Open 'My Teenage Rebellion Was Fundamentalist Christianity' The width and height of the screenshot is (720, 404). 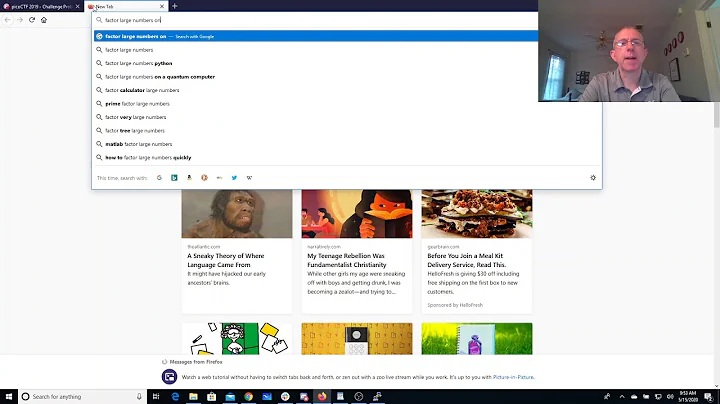click(347, 260)
